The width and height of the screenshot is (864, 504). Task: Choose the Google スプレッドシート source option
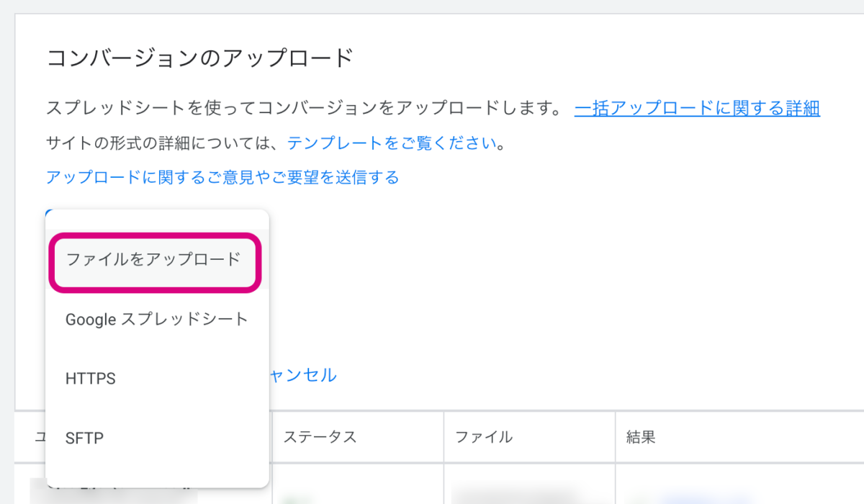pos(156,319)
